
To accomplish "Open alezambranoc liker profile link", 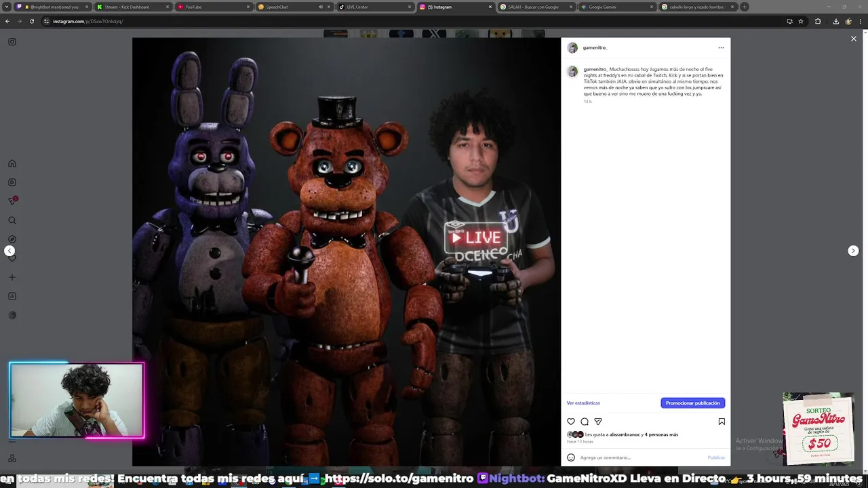I will (625, 434).
